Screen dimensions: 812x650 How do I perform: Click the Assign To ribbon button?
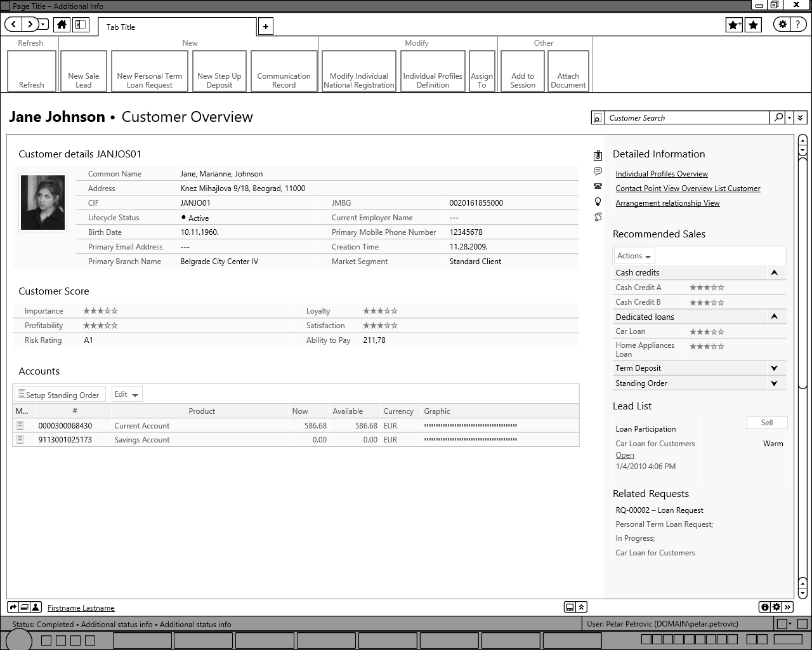pyautogui.click(x=482, y=71)
